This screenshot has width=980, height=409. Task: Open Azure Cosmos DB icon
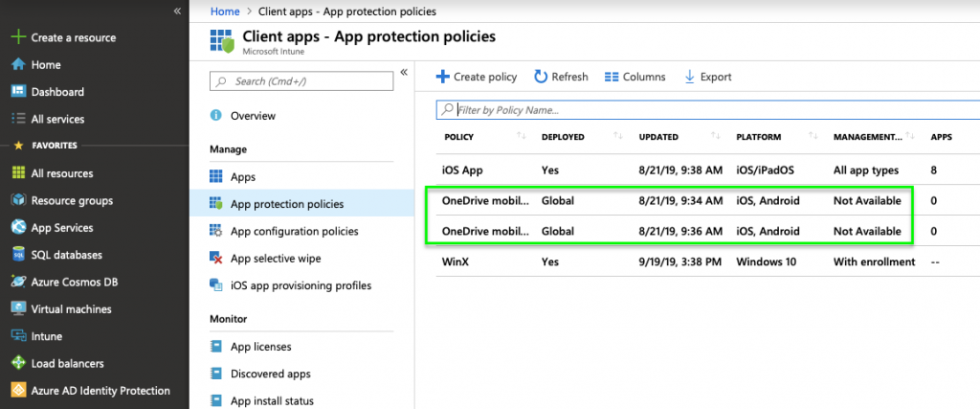pyautogui.click(x=17, y=282)
